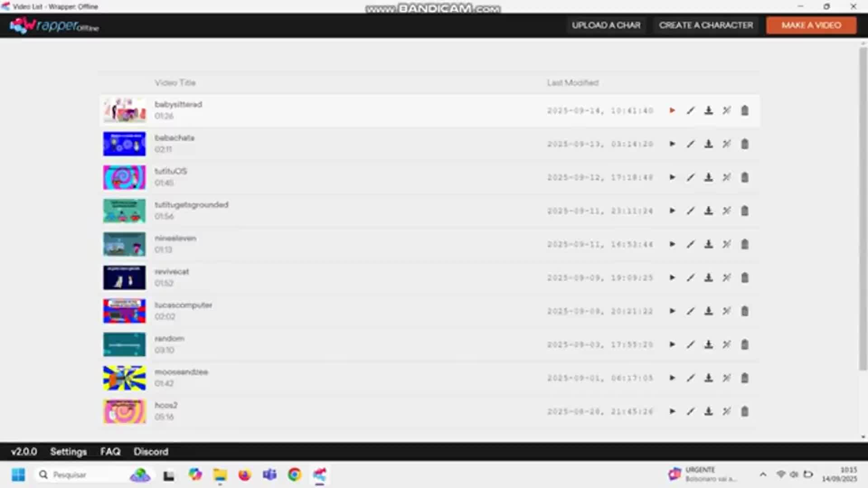Edit the tutituOS video
Viewport: 868px width, 488px height.
pyautogui.click(x=690, y=177)
